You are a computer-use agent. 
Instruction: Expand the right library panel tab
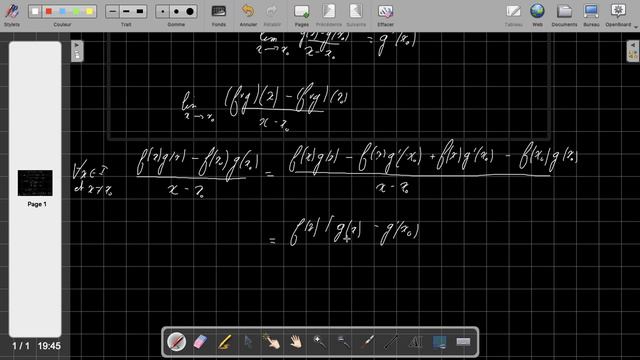[633, 51]
